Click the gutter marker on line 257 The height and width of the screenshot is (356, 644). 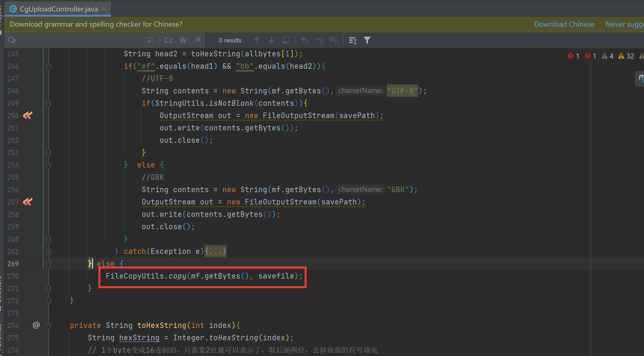point(27,202)
